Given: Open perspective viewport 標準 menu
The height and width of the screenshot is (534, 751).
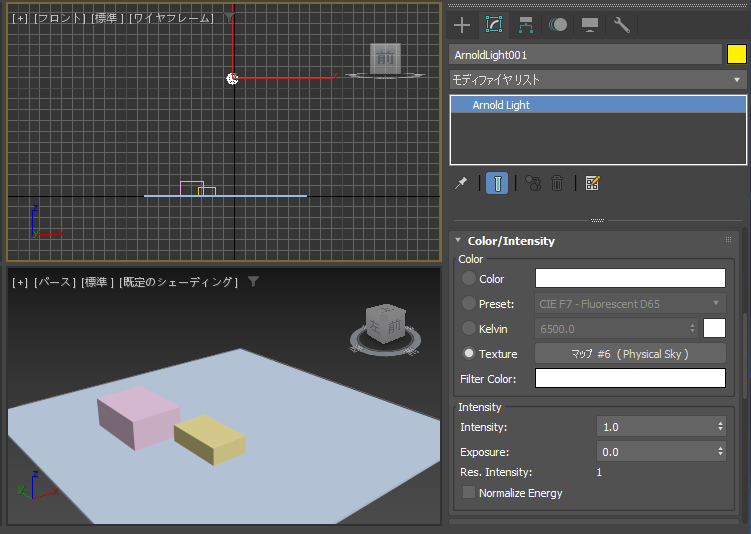Looking at the screenshot, I should [x=97, y=282].
